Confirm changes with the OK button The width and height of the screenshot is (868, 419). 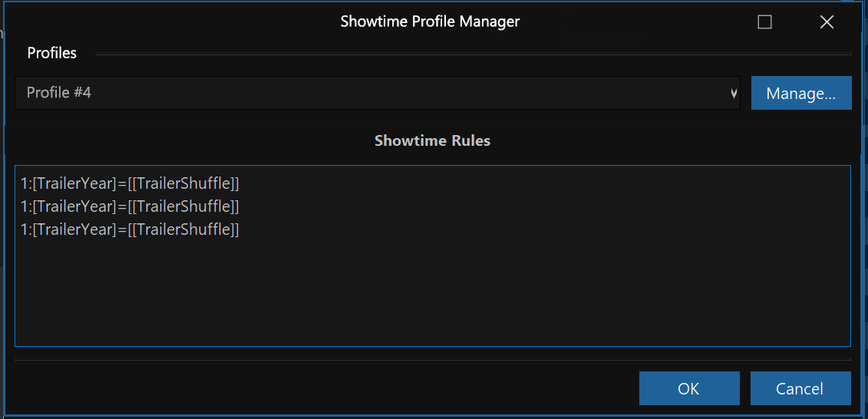tap(689, 388)
